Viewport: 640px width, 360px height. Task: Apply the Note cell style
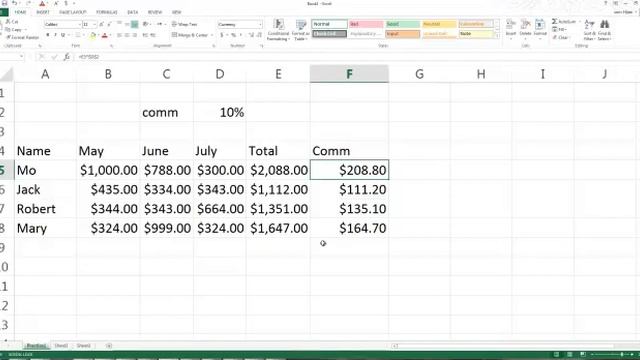(476, 34)
